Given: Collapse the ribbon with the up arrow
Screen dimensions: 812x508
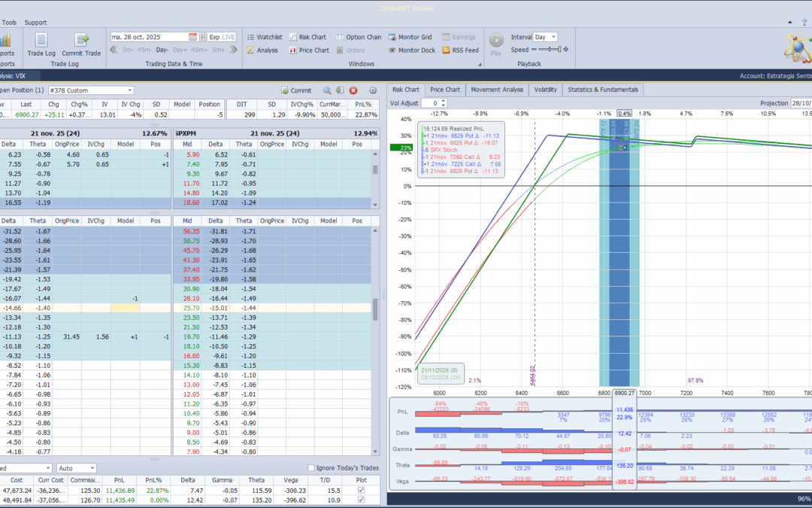Looking at the screenshot, I should tap(789, 23).
